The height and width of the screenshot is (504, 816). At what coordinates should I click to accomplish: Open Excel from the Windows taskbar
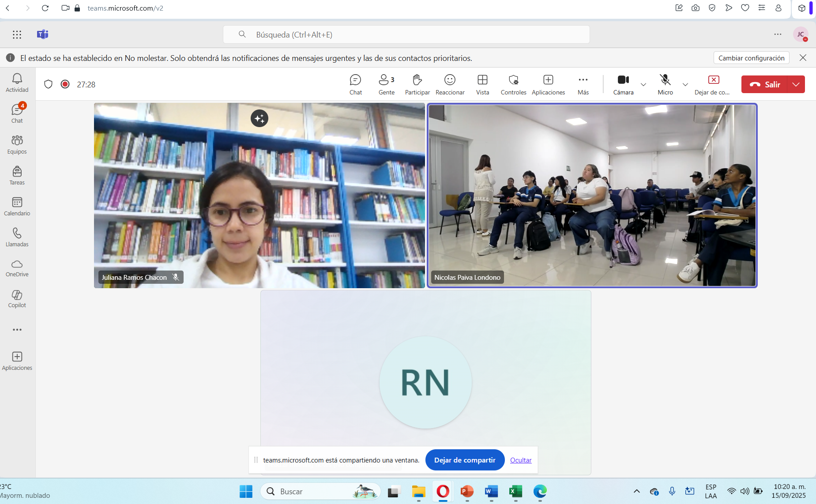click(515, 491)
